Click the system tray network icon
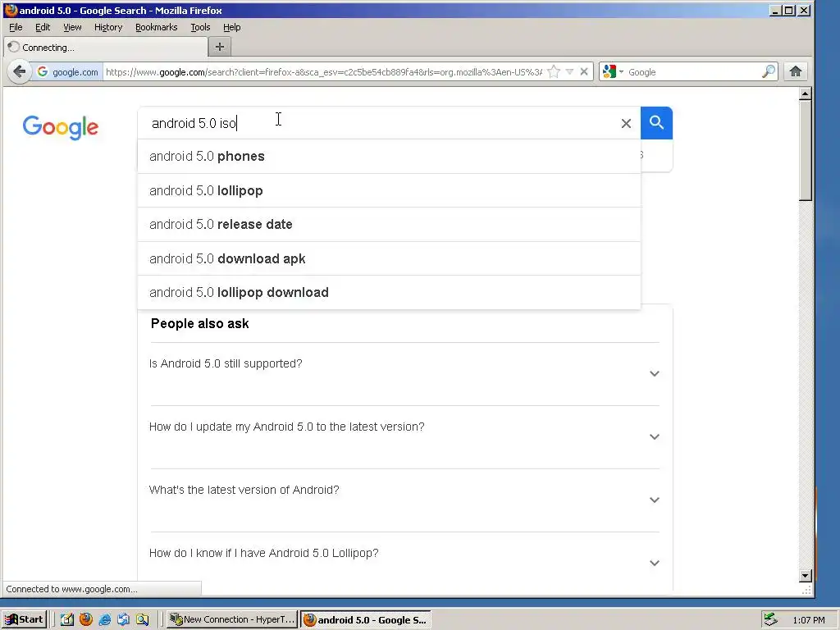The width and height of the screenshot is (840, 630). (771, 619)
